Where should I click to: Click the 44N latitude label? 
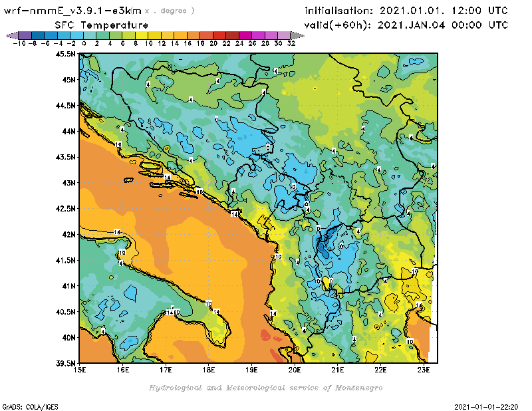(x=68, y=131)
